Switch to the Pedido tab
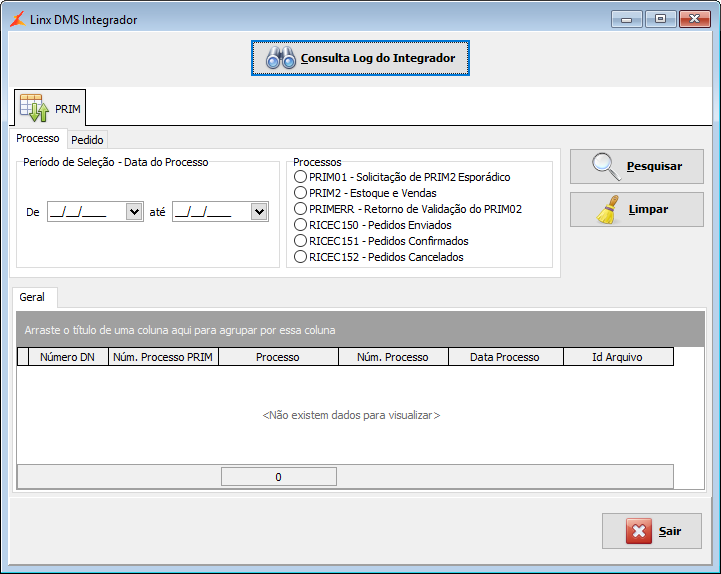 click(87, 140)
